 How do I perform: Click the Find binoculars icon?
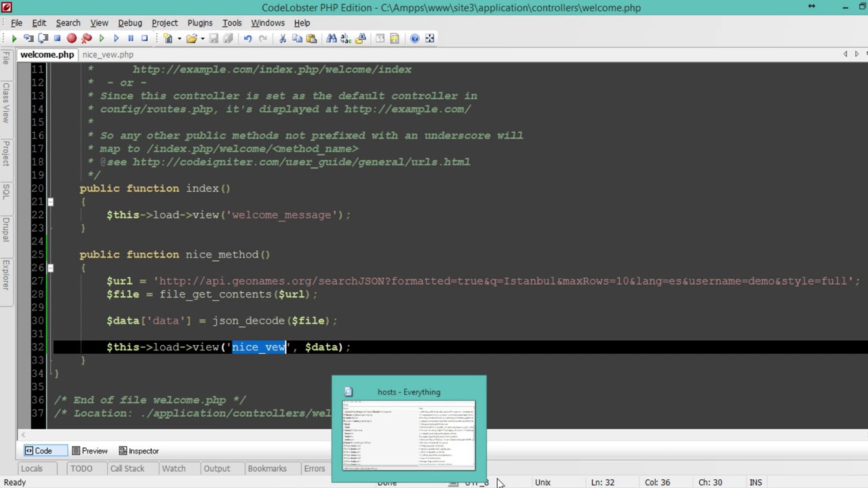332,39
